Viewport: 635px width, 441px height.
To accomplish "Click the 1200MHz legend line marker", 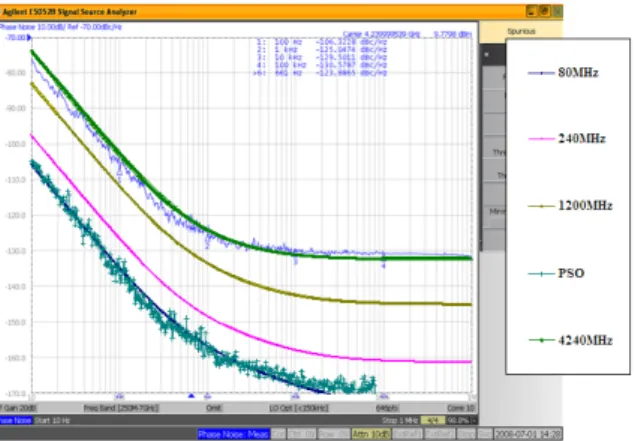I will pyautogui.click(x=541, y=206).
